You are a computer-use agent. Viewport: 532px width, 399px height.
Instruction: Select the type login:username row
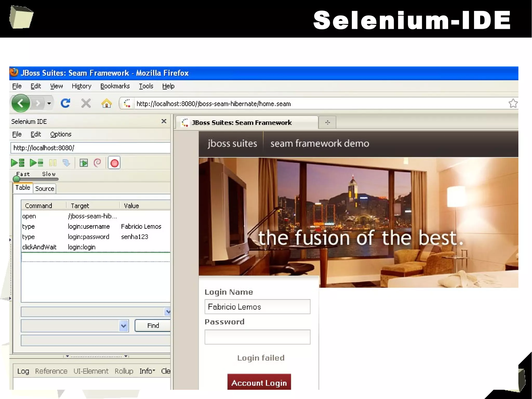(96, 226)
